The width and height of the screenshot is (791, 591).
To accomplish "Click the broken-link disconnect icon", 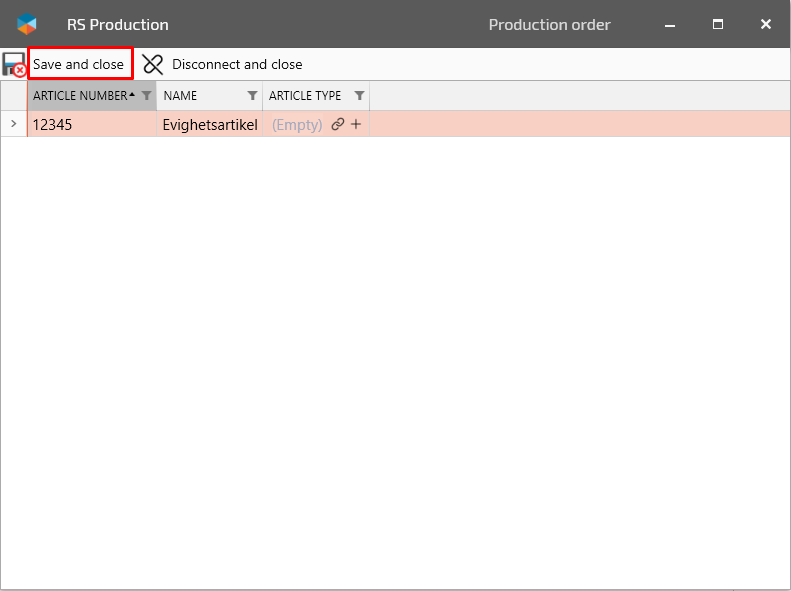I will [x=153, y=65].
